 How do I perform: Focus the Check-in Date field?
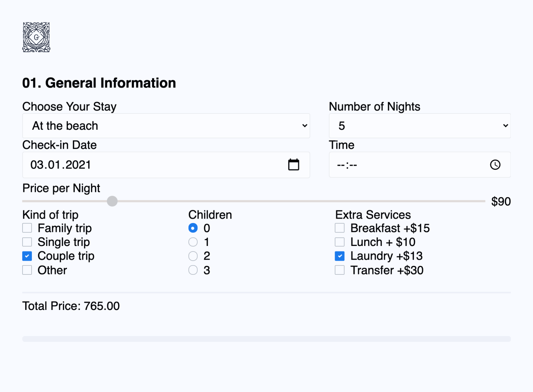click(x=166, y=165)
